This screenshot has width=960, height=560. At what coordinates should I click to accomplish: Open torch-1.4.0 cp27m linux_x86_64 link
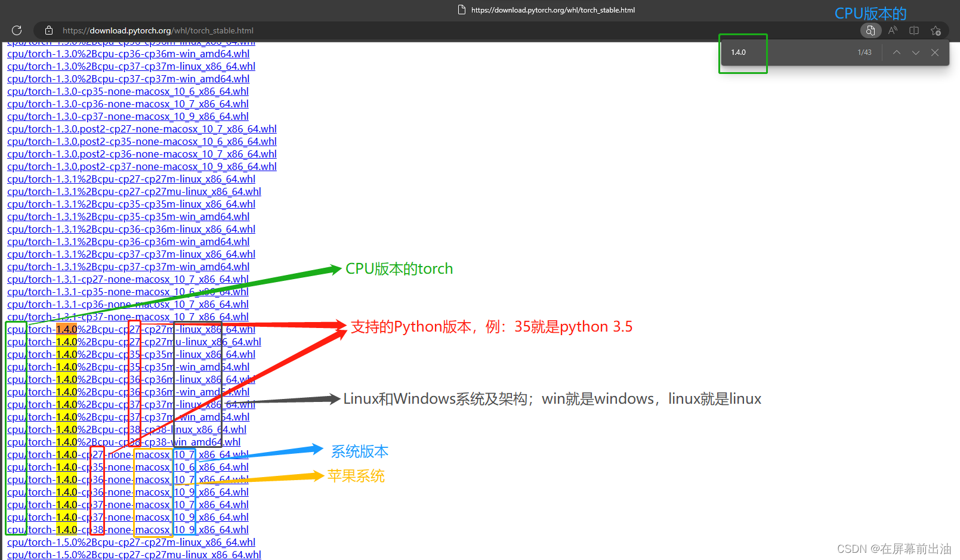131,329
